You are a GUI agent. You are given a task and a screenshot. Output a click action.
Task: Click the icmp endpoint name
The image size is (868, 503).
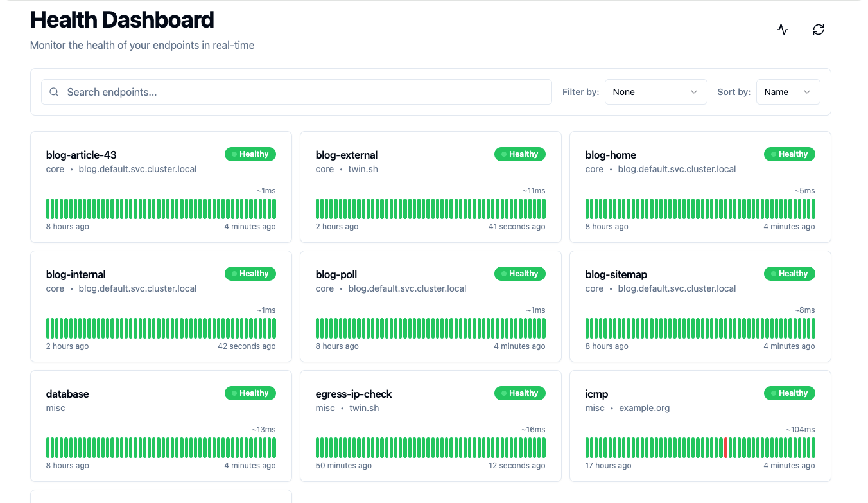coord(596,394)
